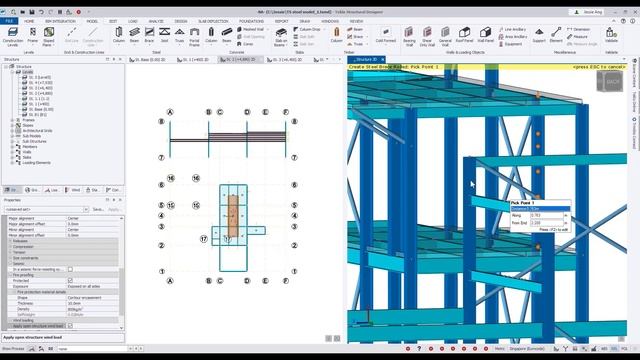Expand the Architectural Grids tree node

(12, 131)
